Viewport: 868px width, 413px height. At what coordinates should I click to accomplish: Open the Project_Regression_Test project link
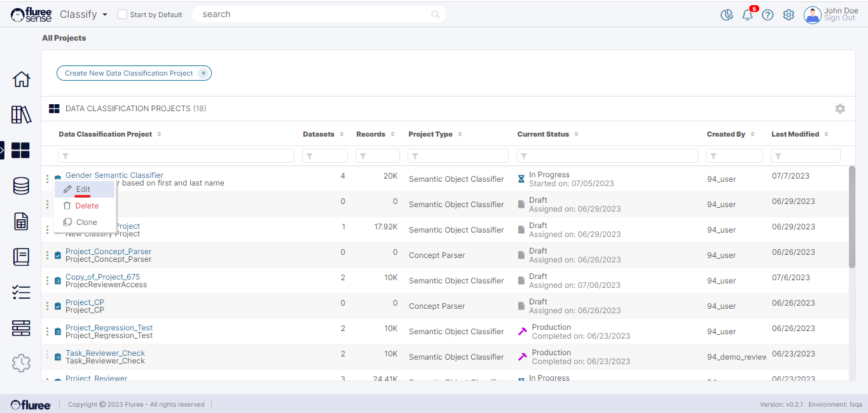pyautogui.click(x=109, y=328)
